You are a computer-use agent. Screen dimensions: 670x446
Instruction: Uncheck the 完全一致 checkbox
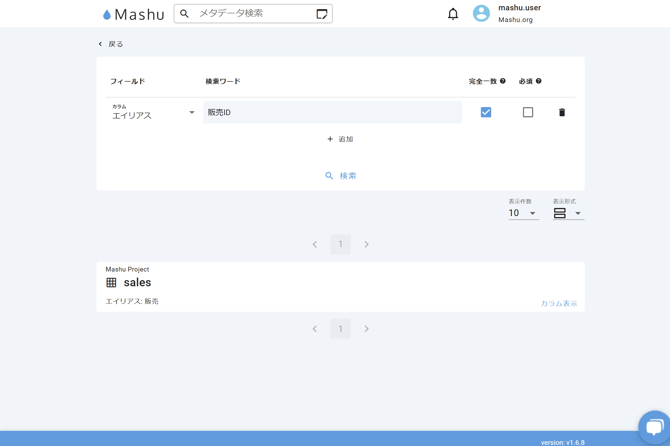[486, 113]
